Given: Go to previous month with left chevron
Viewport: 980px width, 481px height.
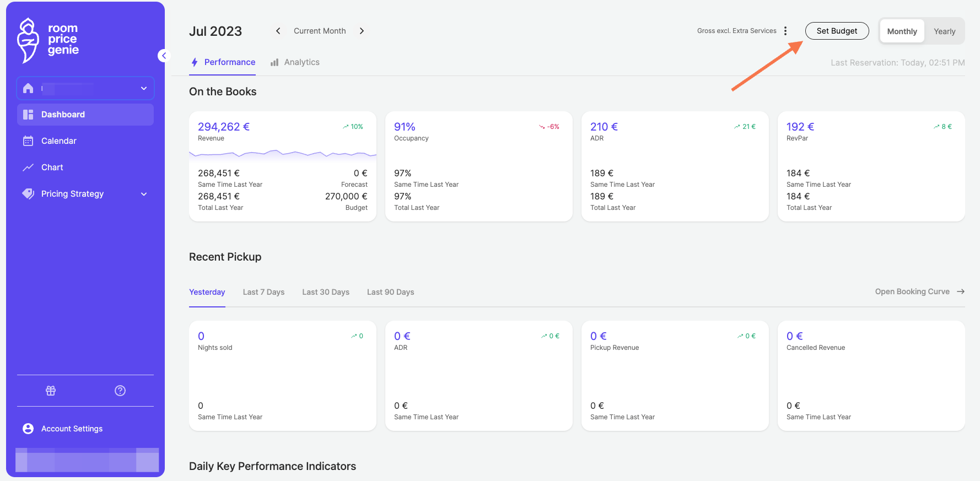Looking at the screenshot, I should 278,31.
